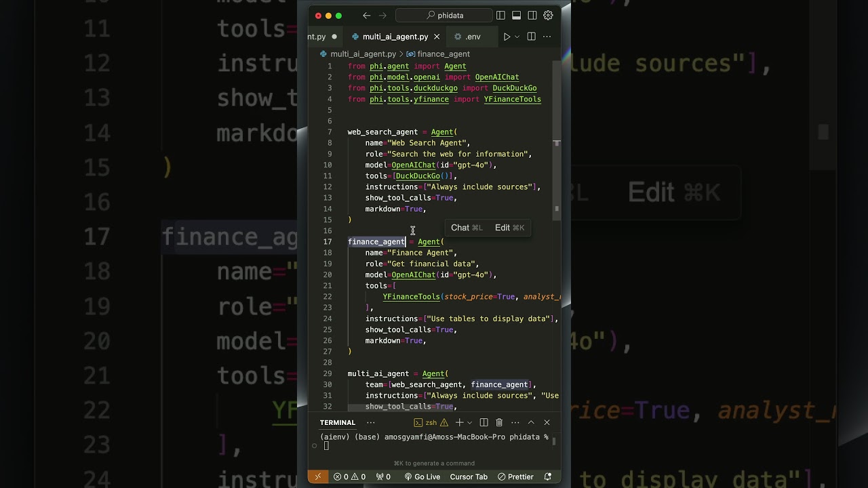Click the Chat ⌘L button
The image size is (868, 488).
(467, 228)
